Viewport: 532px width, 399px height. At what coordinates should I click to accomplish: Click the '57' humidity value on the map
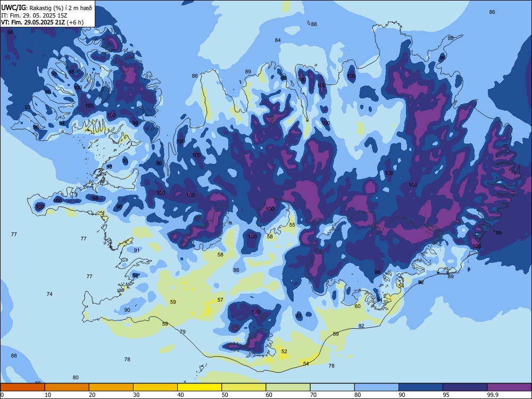click(x=221, y=300)
